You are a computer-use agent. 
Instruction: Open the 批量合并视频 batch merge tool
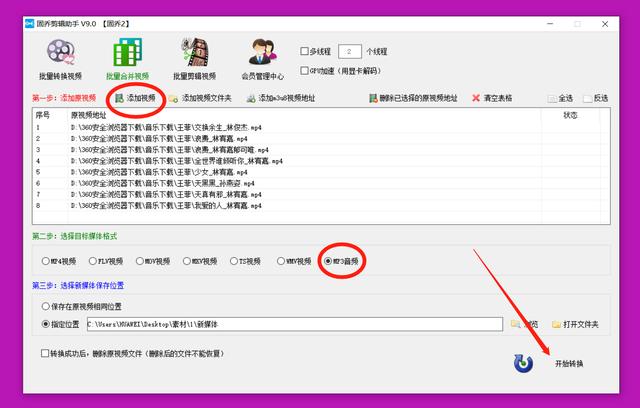(x=127, y=59)
